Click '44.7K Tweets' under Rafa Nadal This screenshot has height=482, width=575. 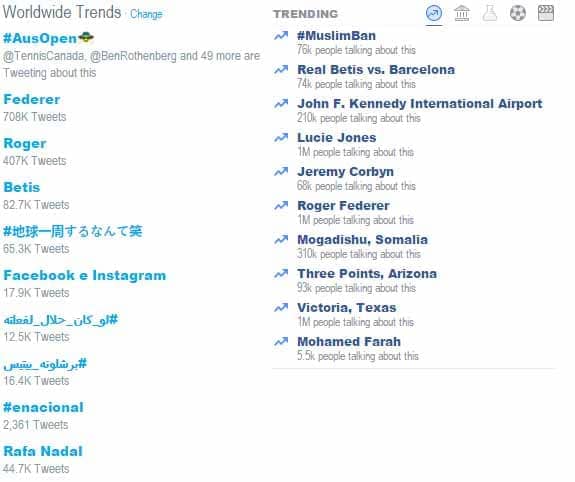pos(36,469)
